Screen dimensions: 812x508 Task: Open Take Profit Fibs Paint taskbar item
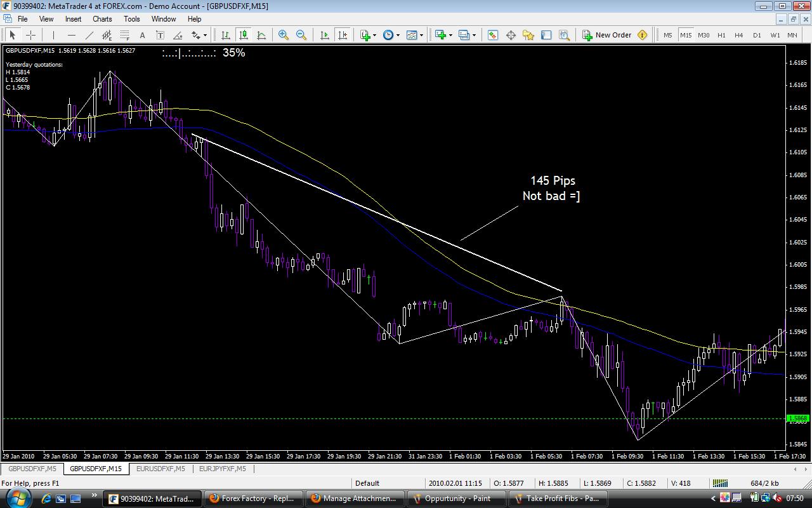(557, 498)
